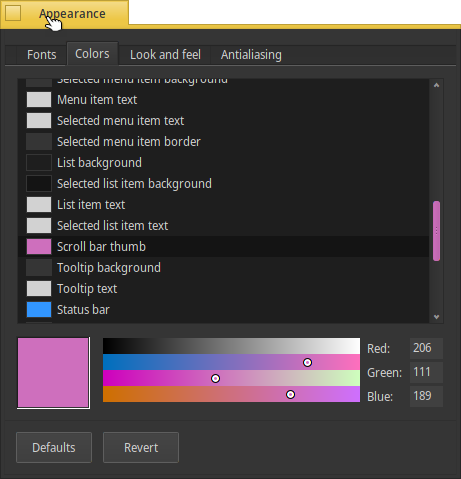The image size is (461, 479).
Task: Select Selected menu item border row
Action: [223, 142]
